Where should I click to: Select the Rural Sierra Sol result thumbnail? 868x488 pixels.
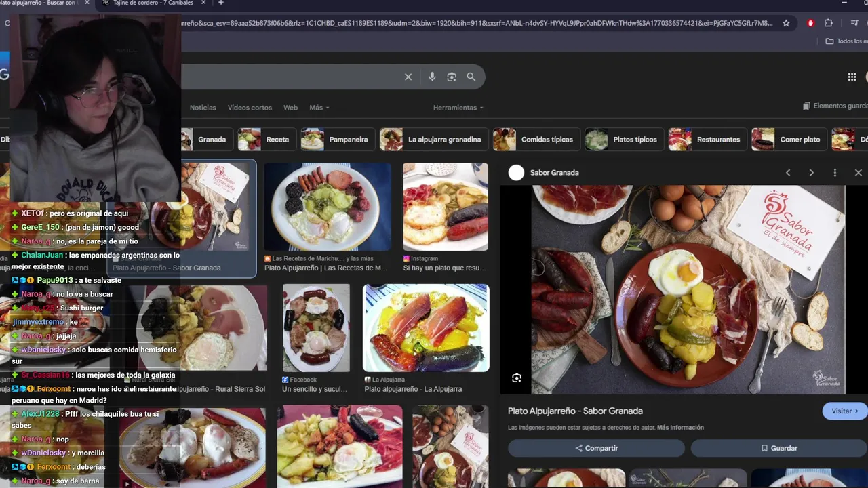tap(201, 328)
